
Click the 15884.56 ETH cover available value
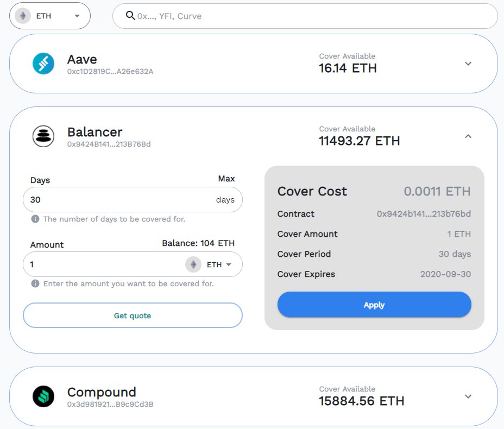pos(361,401)
